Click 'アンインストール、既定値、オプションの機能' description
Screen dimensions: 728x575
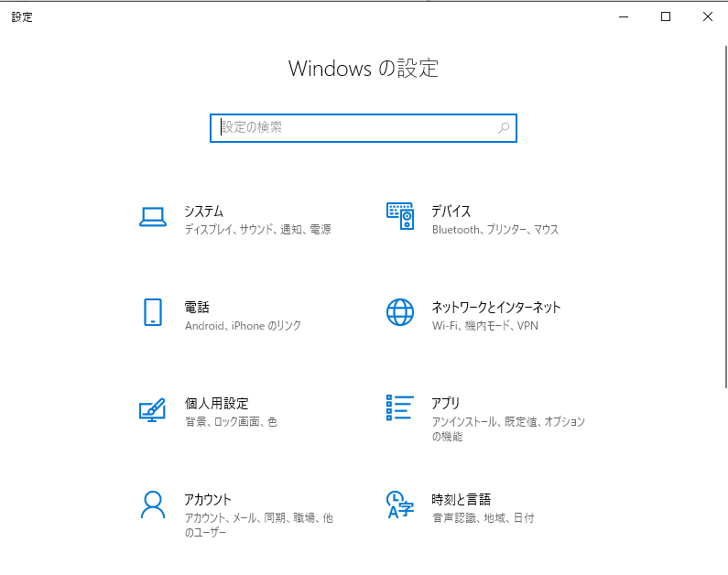point(508,429)
